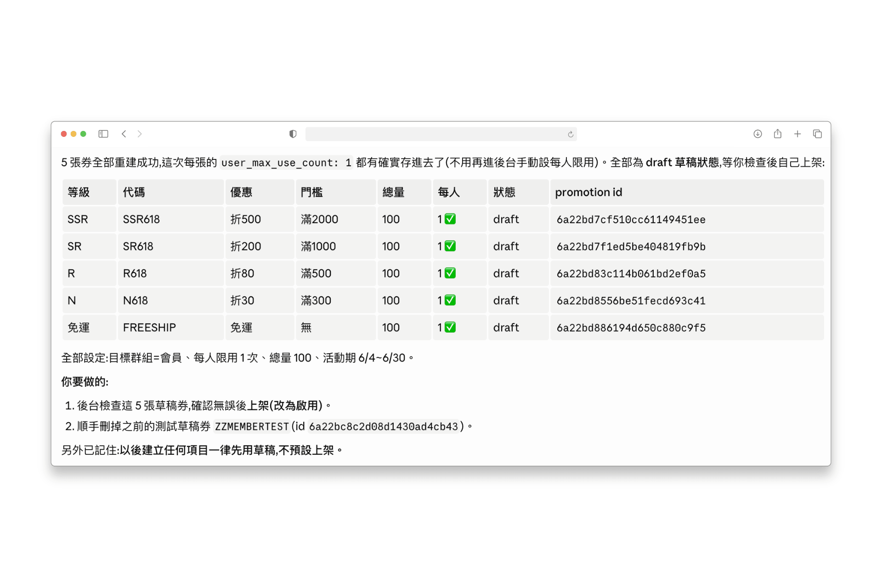Click the green check in FREESHIP row

click(450, 328)
